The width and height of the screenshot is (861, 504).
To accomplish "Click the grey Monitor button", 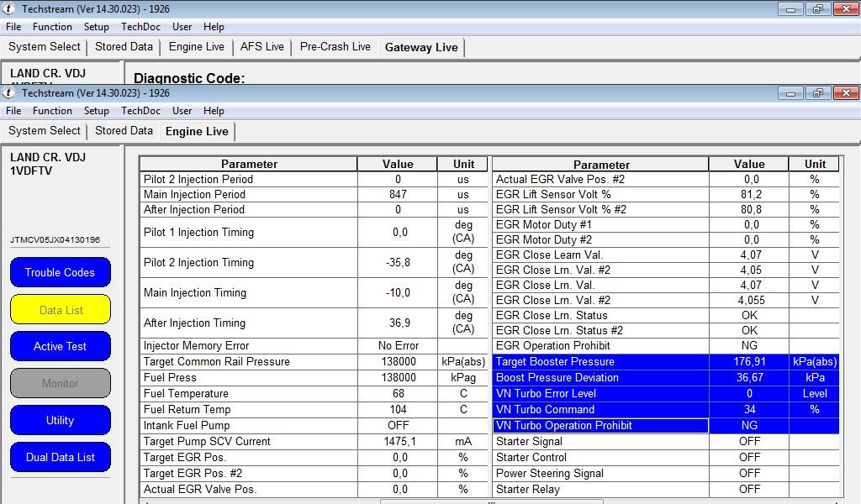I will pyautogui.click(x=60, y=383).
